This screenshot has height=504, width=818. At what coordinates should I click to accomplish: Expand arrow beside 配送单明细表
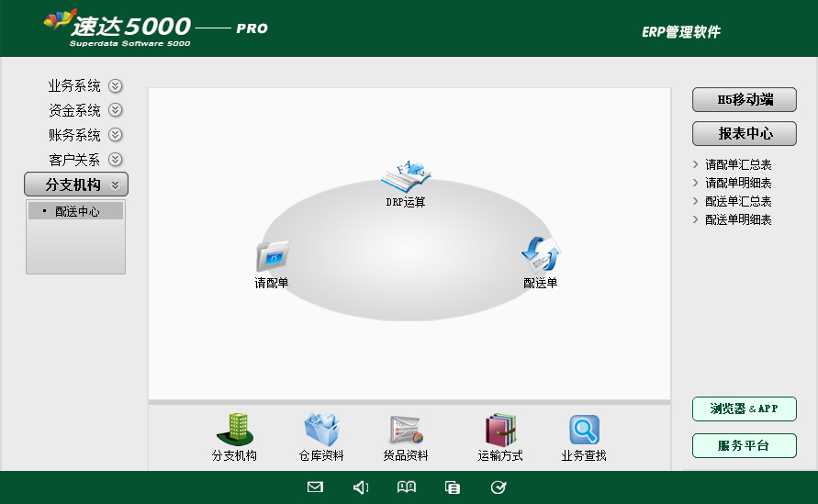click(695, 219)
